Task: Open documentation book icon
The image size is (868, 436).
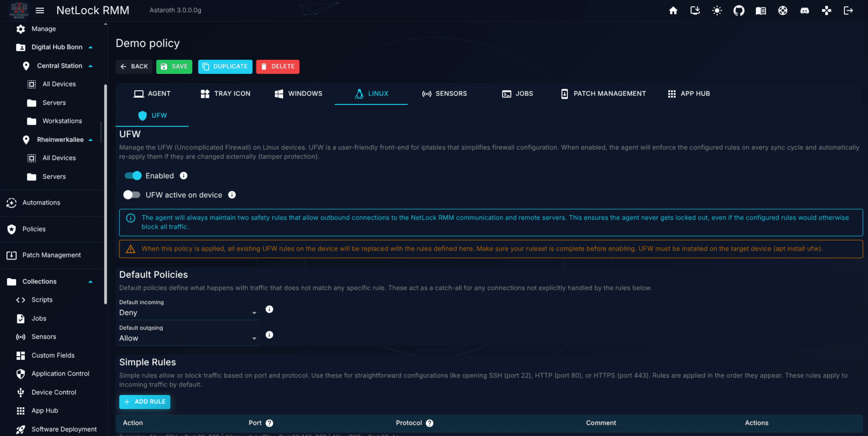Action: click(x=761, y=10)
